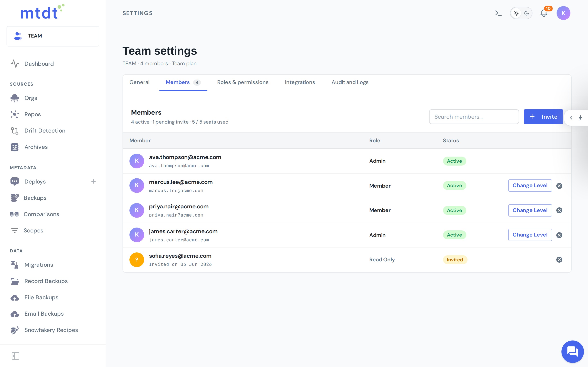Switch to light mode sun icon

coord(516,13)
